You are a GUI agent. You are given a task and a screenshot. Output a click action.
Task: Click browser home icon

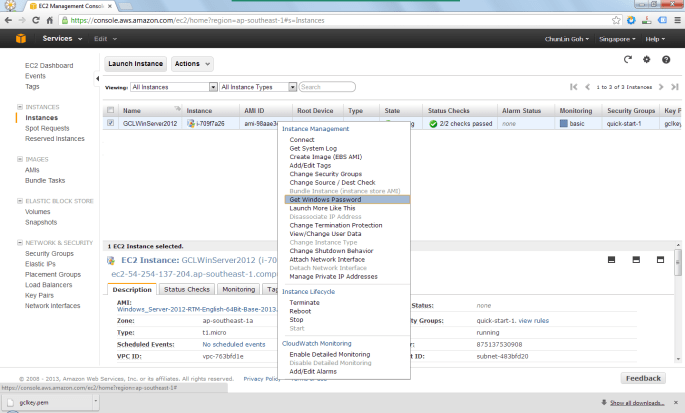50,20
